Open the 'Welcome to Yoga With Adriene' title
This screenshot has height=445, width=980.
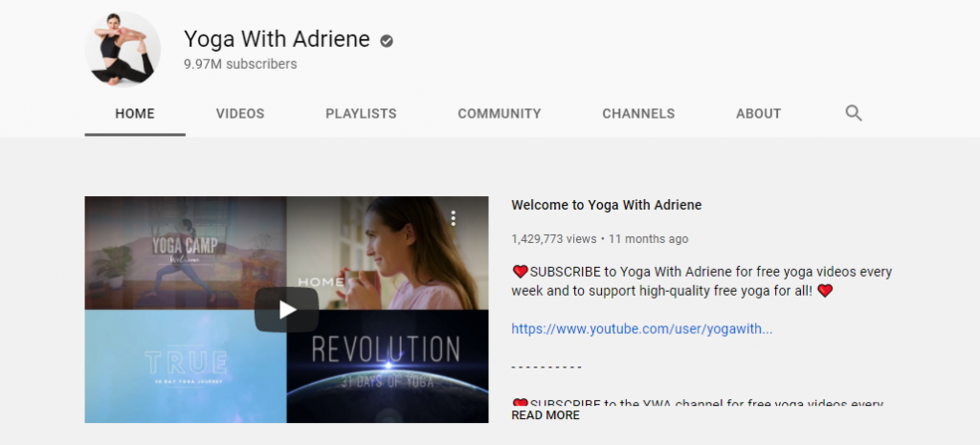pyautogui.click(x=606, y=205)
